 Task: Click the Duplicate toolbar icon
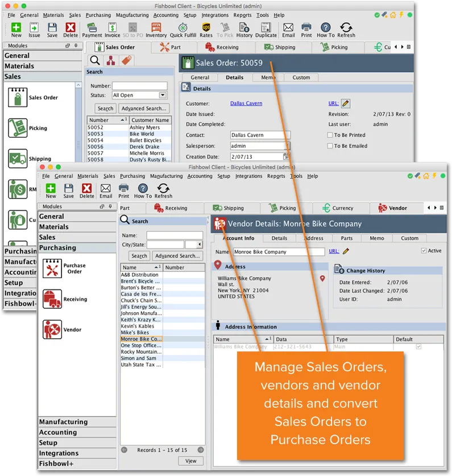(x=266, y=30)
